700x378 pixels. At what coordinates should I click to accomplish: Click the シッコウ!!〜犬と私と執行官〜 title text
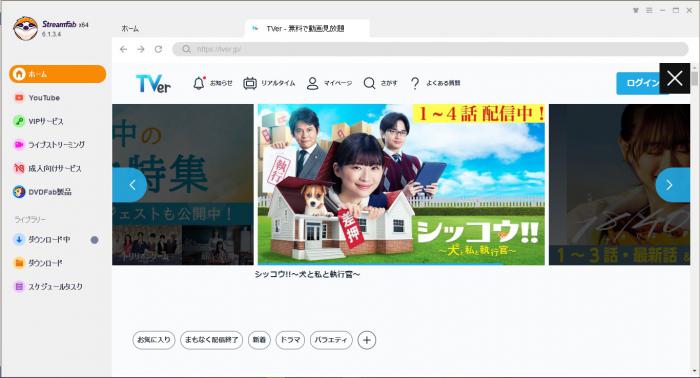click(x=307, y=274)
